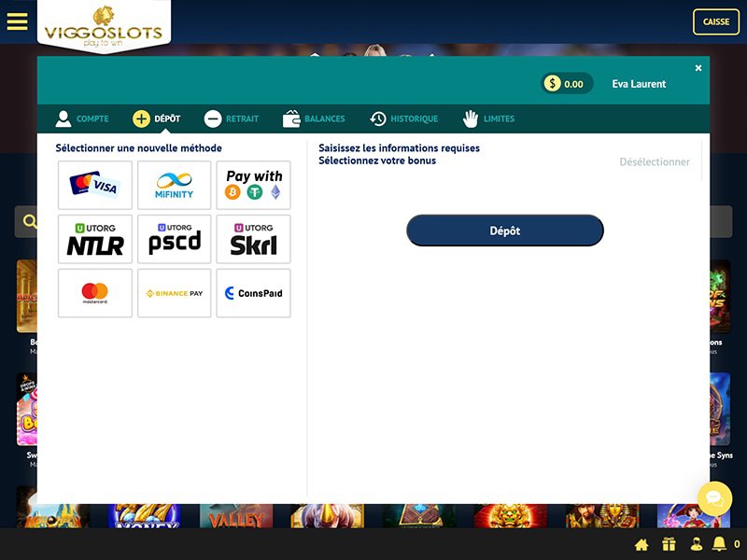Open the user profile icon in footer

696,544
